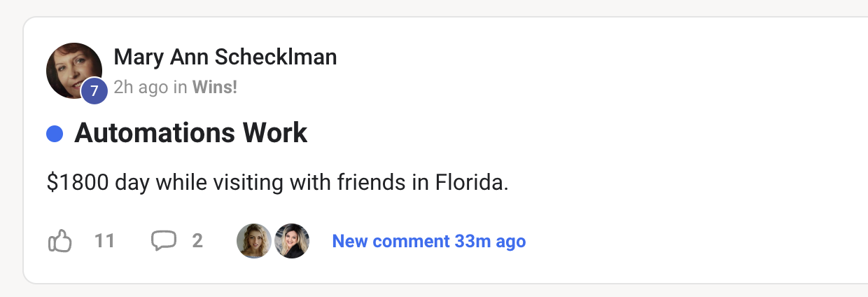The width and height of the screenshot is (868, 297).
Task: Click the post body text about Florida
Action: [277, 183]
